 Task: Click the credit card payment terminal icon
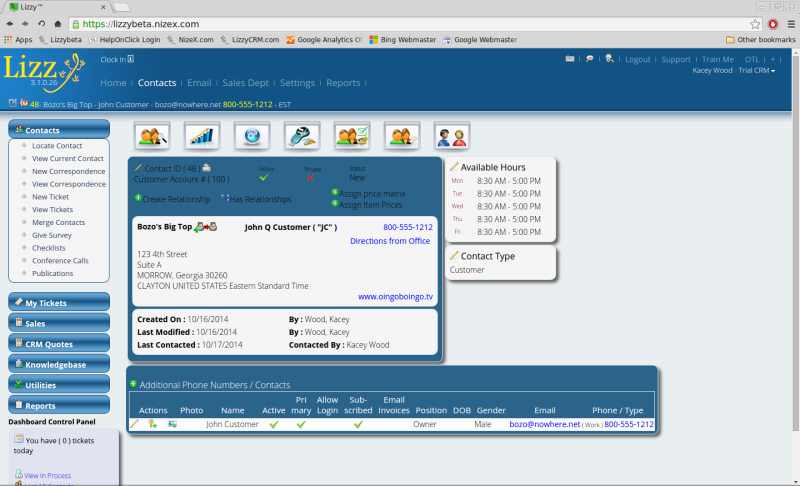[x=302, y=135]
